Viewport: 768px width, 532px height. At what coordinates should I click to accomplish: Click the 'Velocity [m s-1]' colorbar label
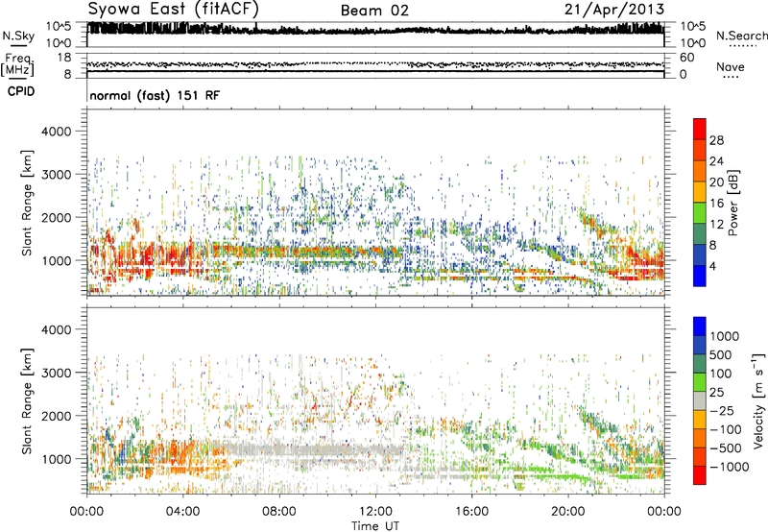(x=758, y=400)
